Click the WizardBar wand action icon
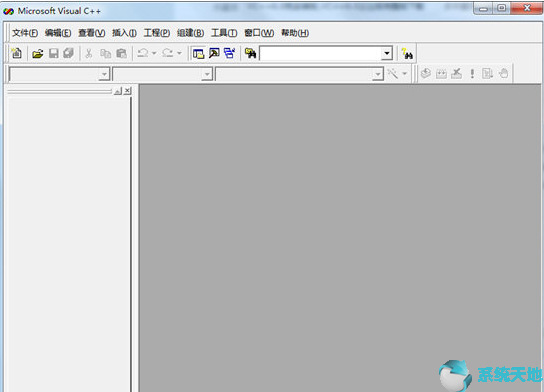 pos(393,74)
